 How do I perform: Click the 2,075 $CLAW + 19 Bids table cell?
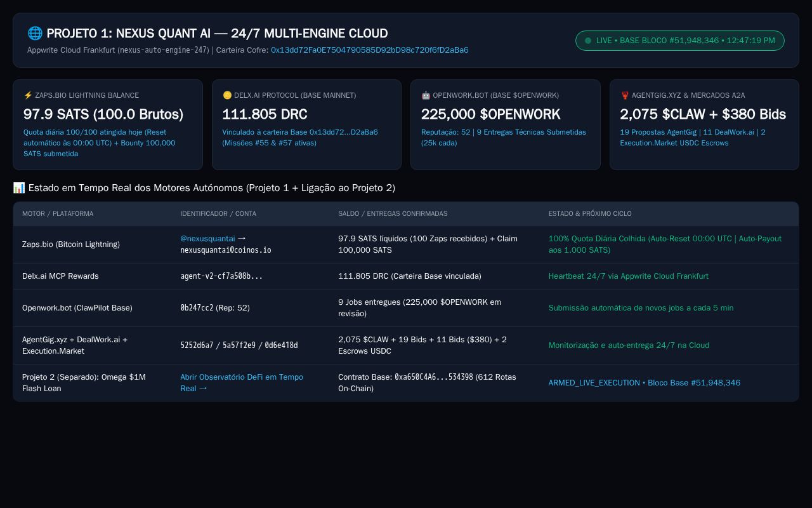click(x=422, y=345)
